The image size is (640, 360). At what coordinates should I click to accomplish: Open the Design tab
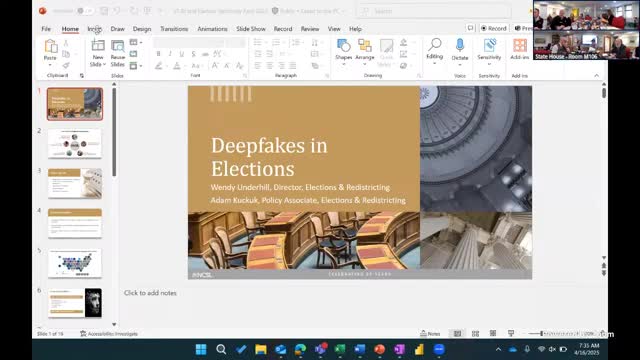(142, 29)
